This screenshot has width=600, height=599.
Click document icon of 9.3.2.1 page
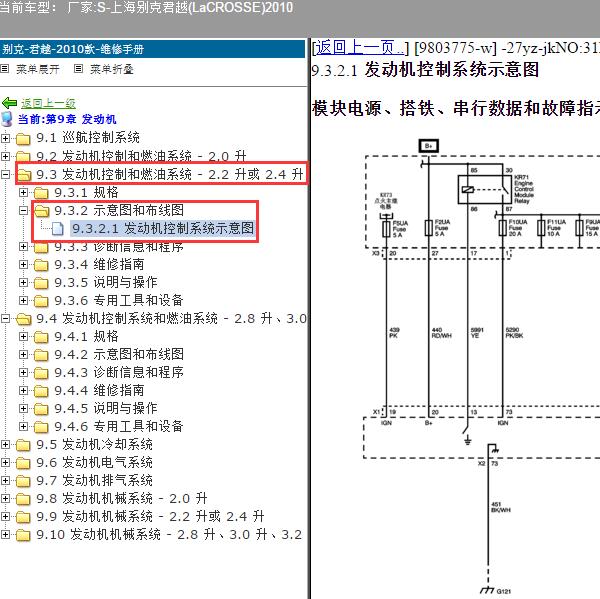pos(57,229)
